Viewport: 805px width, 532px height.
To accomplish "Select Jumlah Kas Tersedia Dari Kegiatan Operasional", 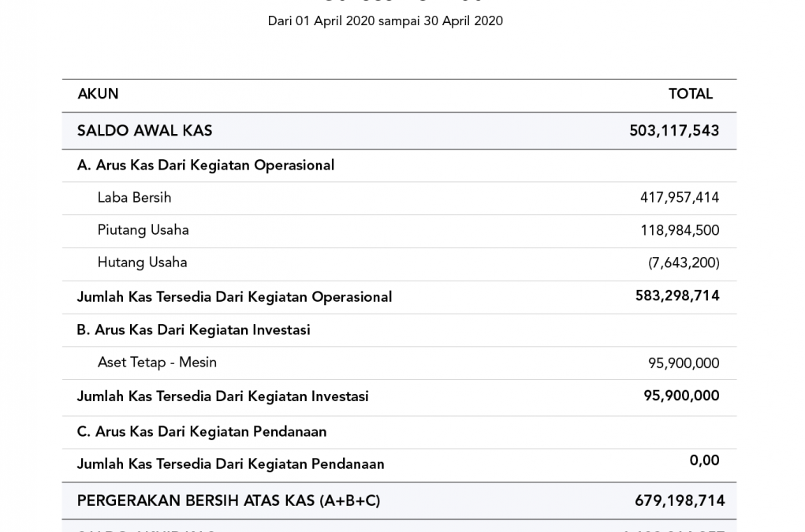I will [x=234, y=297].
